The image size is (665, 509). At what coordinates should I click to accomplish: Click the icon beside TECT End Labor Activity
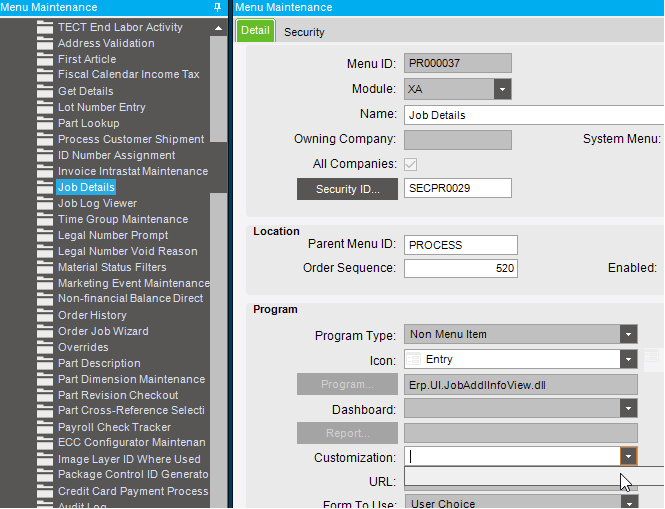click(45, 28)
